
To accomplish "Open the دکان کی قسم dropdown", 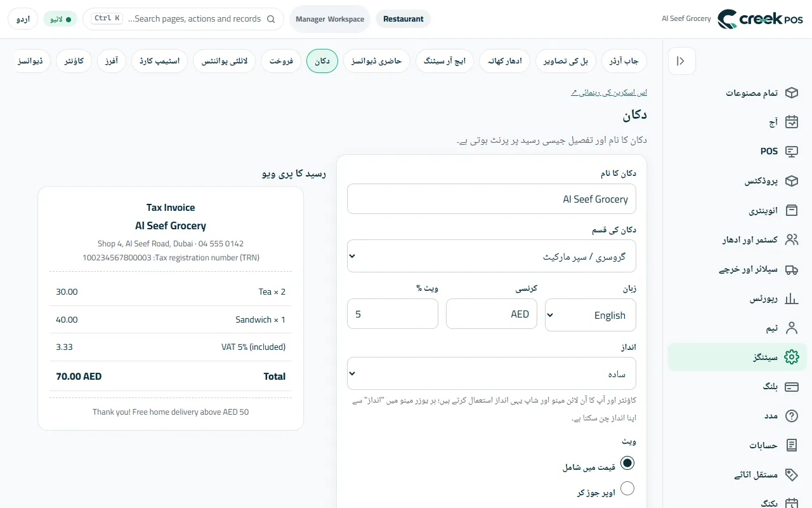I will pos(492,256).
